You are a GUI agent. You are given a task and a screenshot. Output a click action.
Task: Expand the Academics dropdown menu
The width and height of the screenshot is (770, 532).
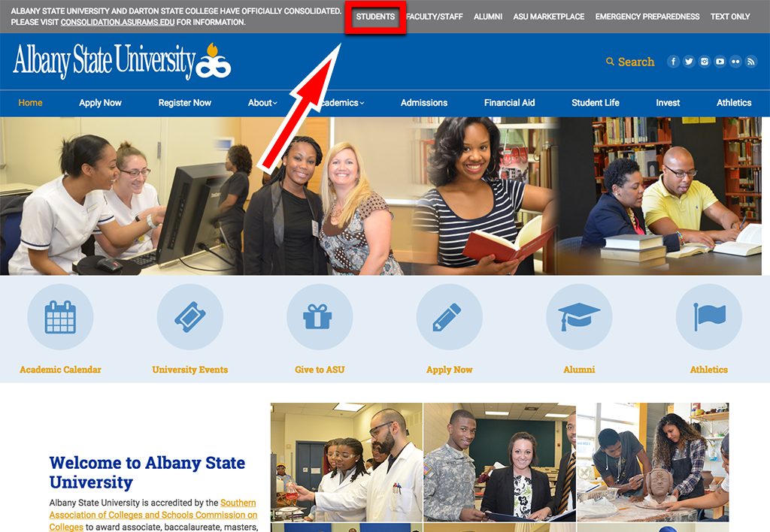(x=340, y=103)
